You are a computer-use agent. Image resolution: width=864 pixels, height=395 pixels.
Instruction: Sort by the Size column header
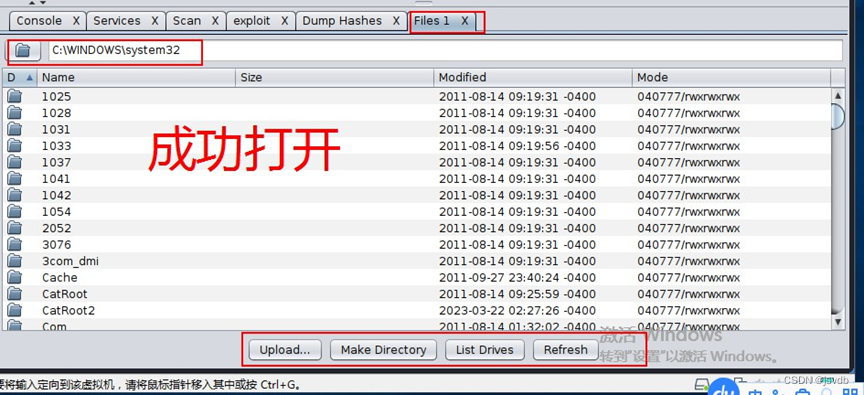334,78
